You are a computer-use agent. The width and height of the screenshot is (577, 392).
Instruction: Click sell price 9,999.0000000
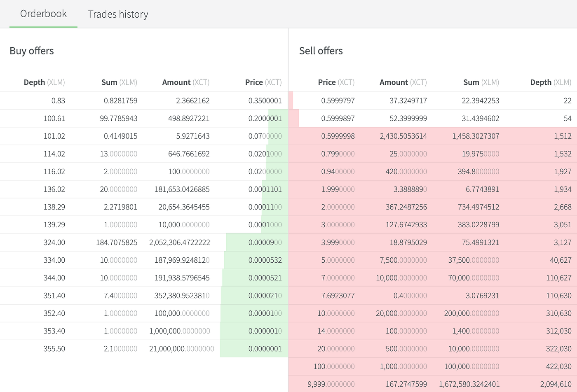[x=331, y=384]
